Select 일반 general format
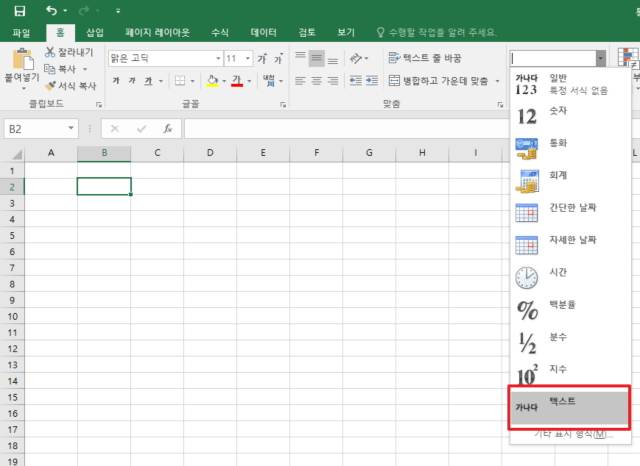Screen dimensions: 640x466 pos(569,84)
